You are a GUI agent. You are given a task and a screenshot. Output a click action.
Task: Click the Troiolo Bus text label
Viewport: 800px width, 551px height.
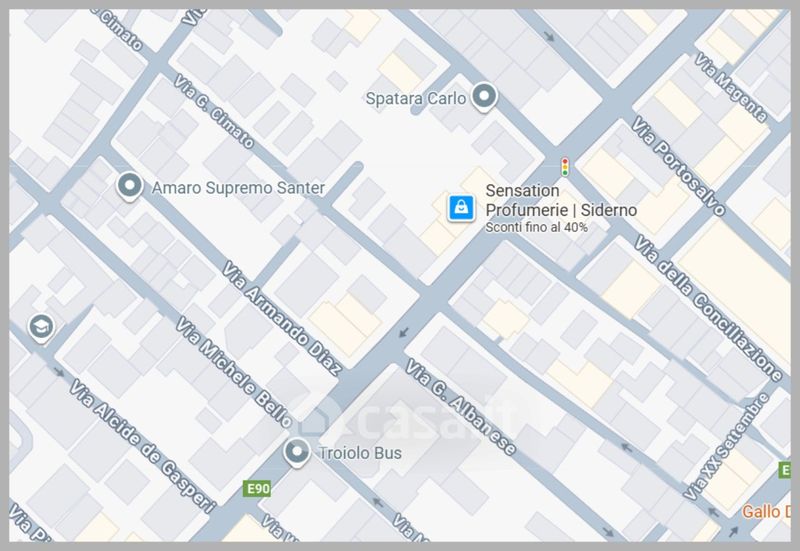pos(360,453)
